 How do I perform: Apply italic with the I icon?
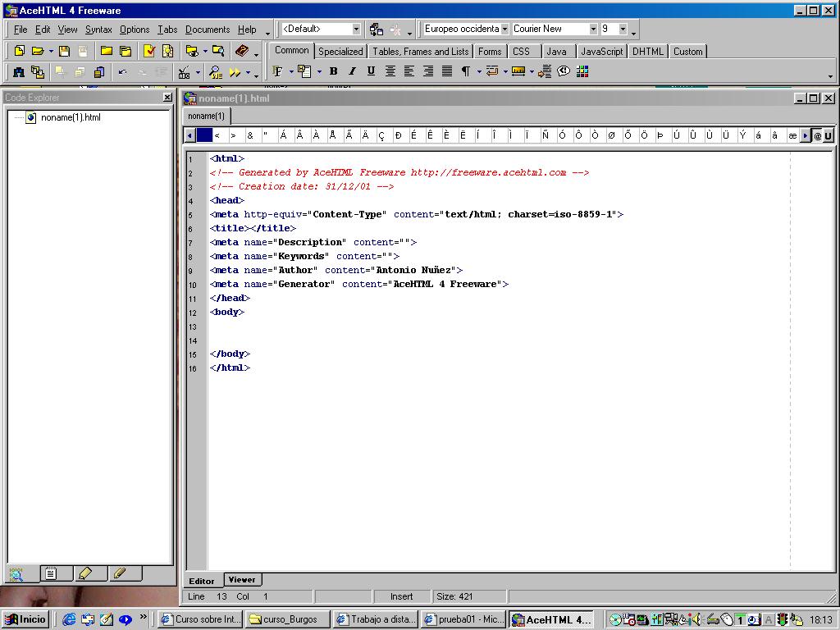[352, 71]
